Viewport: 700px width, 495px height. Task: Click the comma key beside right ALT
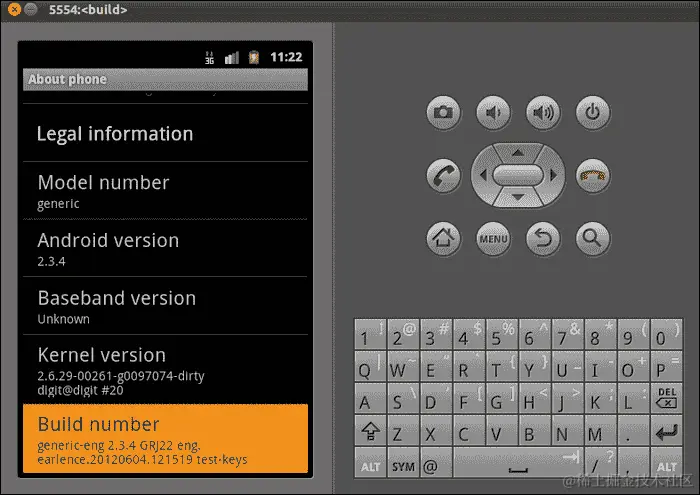click(x=633, y=464)
